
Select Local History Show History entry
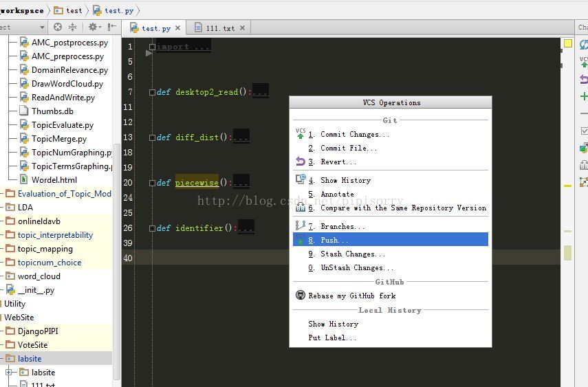point(391,324)
